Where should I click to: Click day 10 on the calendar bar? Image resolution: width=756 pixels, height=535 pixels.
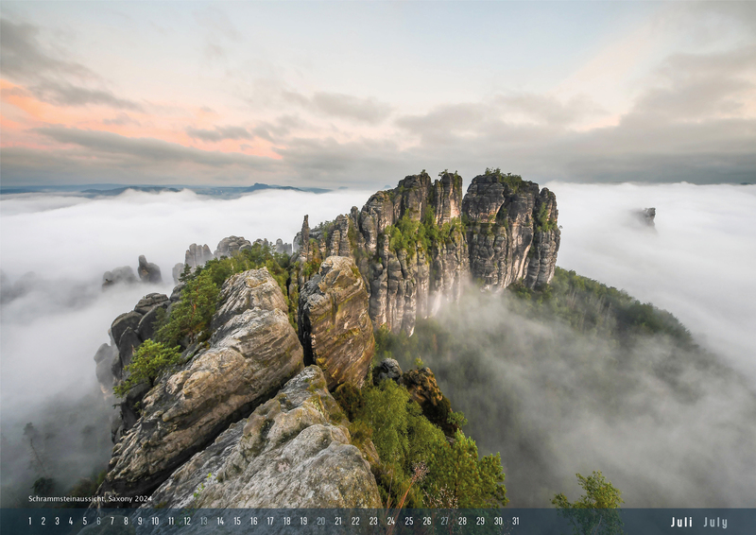click(x=154, y=521)
